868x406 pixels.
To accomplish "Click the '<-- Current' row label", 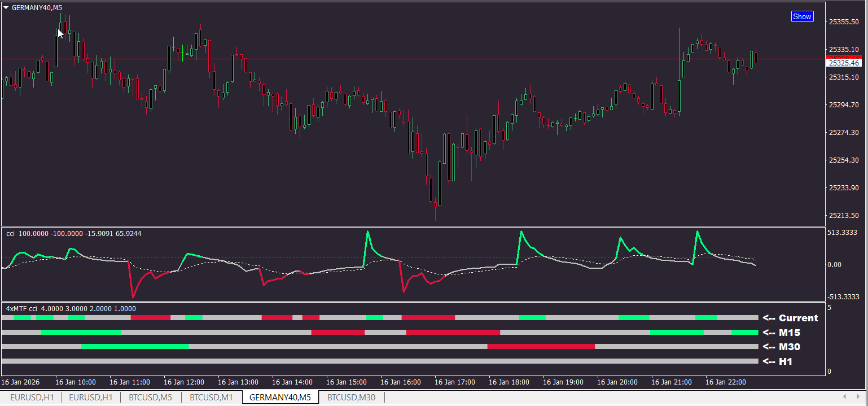I will (x=790, y=318).
